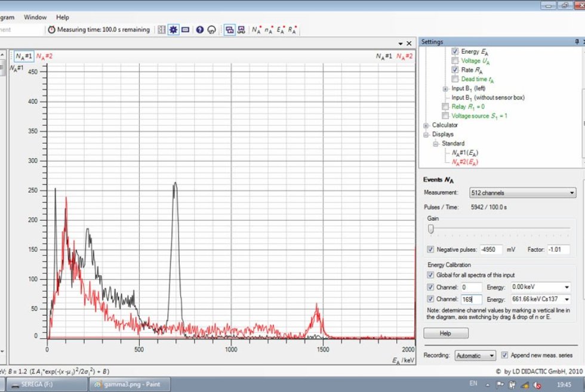
Task: Select the cascade windows icon
Action: [230, 29]
